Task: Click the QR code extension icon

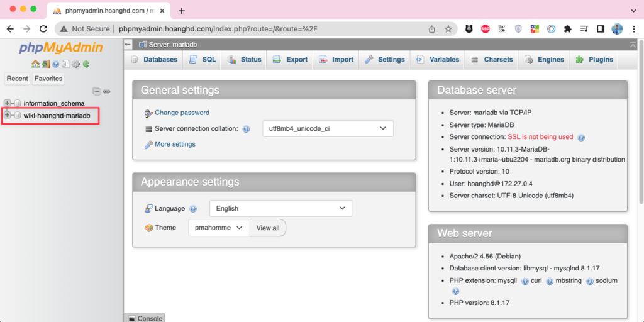Action: click(x=502, y=29)
